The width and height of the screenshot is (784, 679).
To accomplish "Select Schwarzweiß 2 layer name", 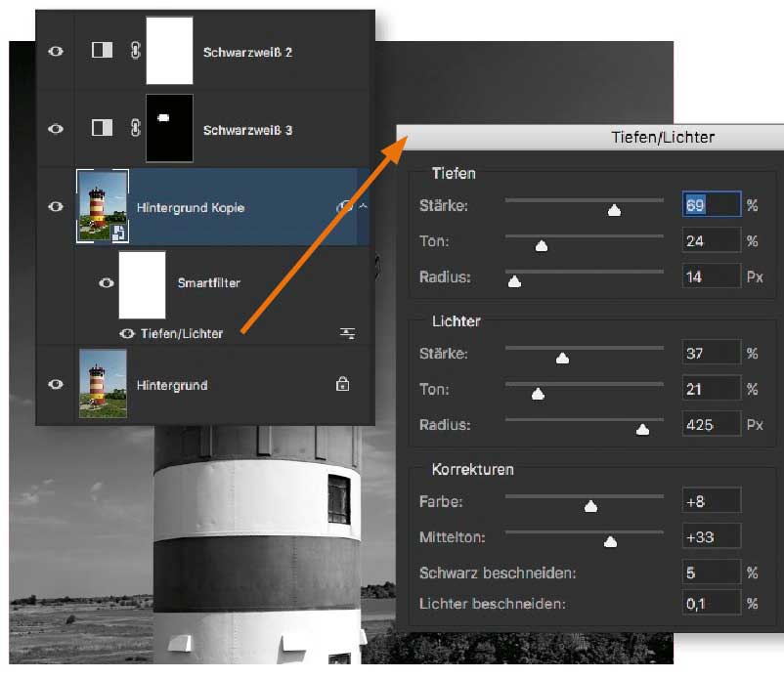I will pyautogui.click(x=247, y=53).
